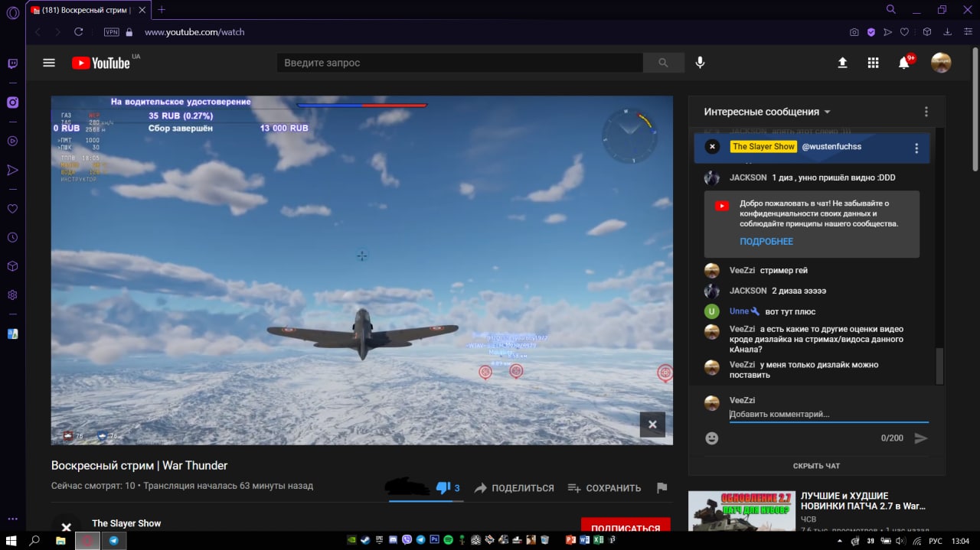980x550 pixels.
Task: Click the live chat scrollbar
Action: 940,366
